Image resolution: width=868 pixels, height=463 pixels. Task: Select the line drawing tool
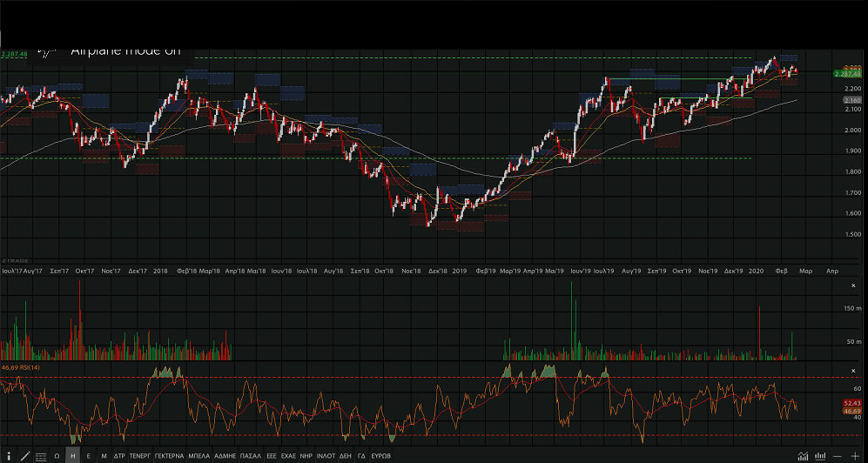(x=24, y=456)
